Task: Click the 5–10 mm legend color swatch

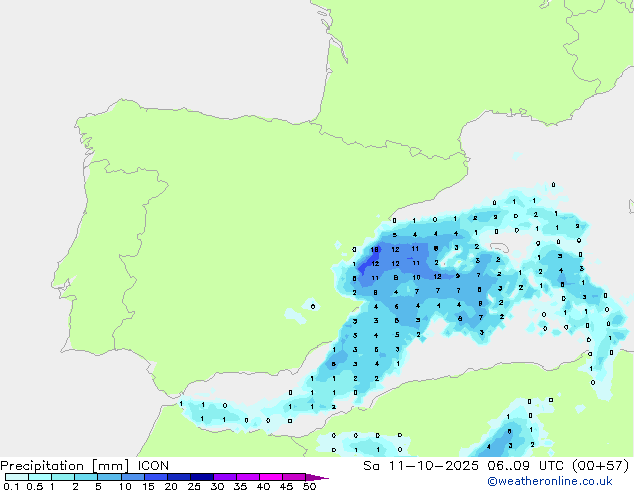Action: coord(109,477)
